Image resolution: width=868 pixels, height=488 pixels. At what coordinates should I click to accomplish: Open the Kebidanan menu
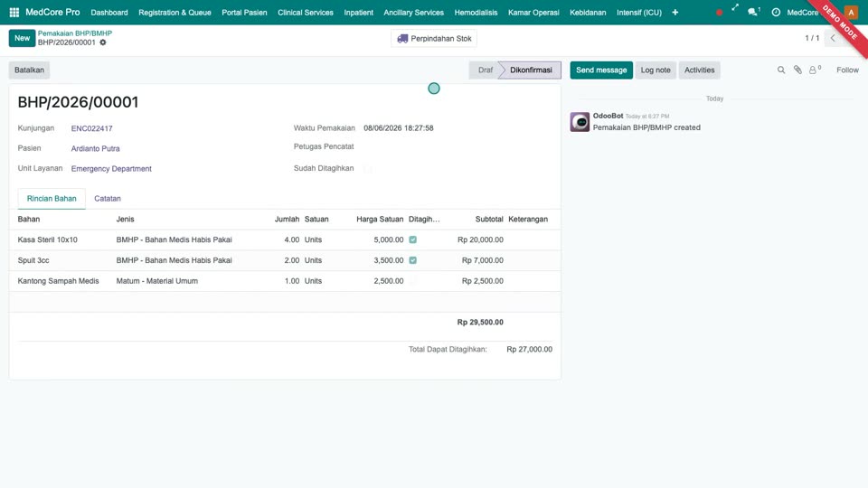[588, 12]
